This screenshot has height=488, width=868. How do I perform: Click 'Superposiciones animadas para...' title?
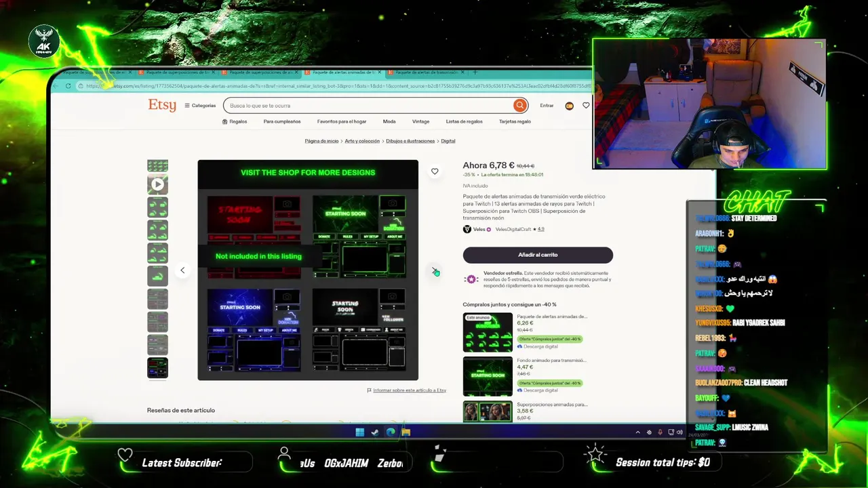pos(552,405)
